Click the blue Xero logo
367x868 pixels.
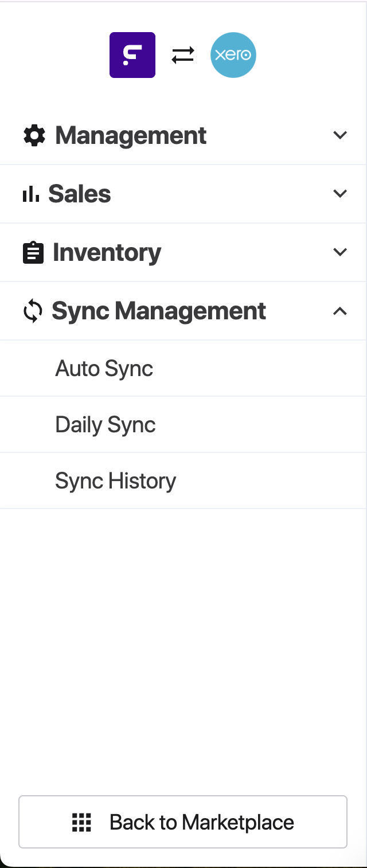(x=233, y=55)
